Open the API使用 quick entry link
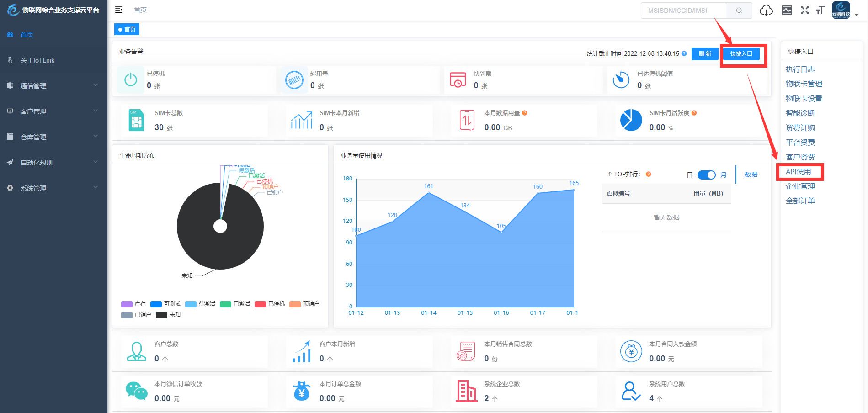868x413 pixels. (799, 171)
